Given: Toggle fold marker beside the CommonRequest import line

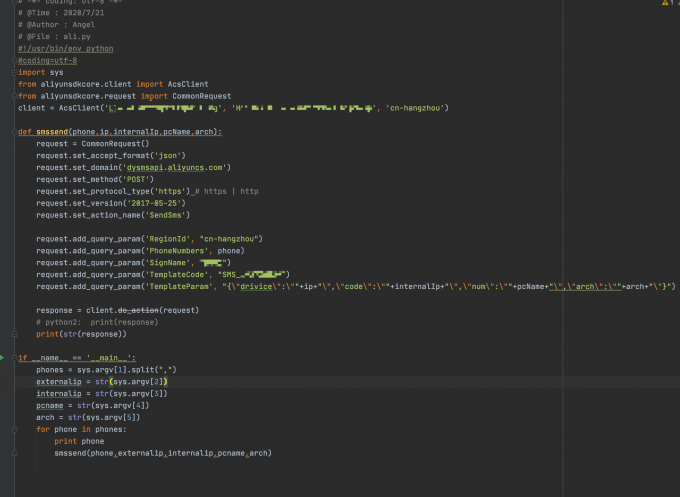Looking at the screenshot, I should pos(14,96).
